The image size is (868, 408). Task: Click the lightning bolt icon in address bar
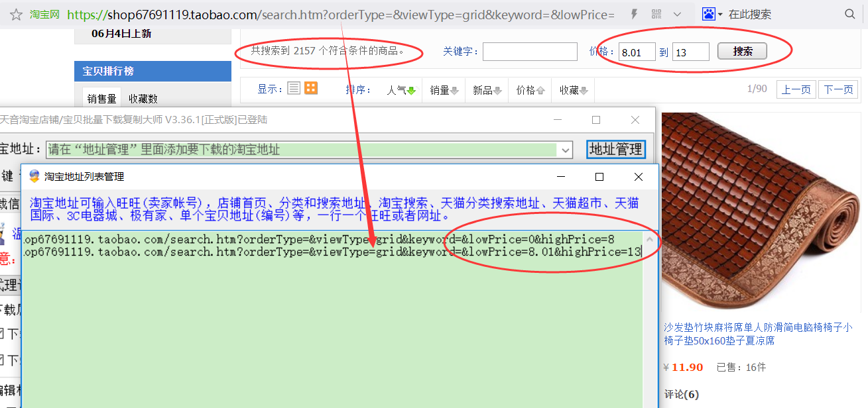[x=634, y=15]
